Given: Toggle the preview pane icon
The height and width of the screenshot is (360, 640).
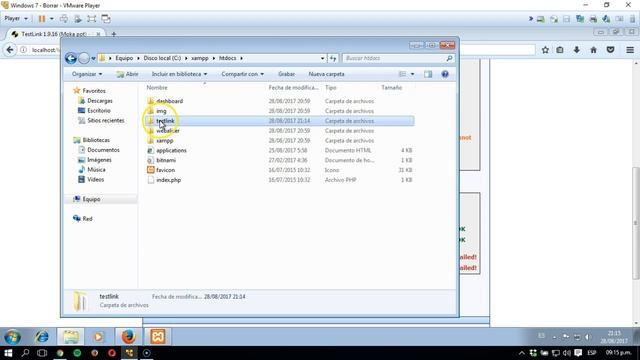Looking at the screenshot, I should coord(428,74).
